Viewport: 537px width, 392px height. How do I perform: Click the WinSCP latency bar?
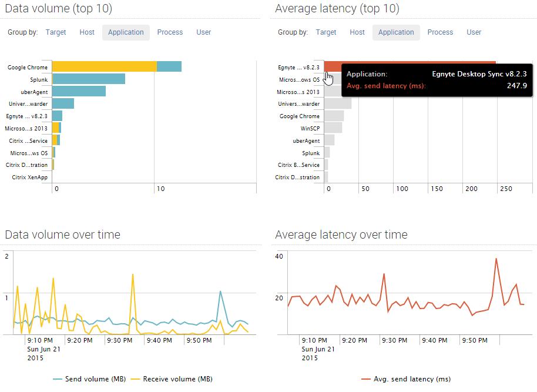pyautogui.click(x=333, y=128)
